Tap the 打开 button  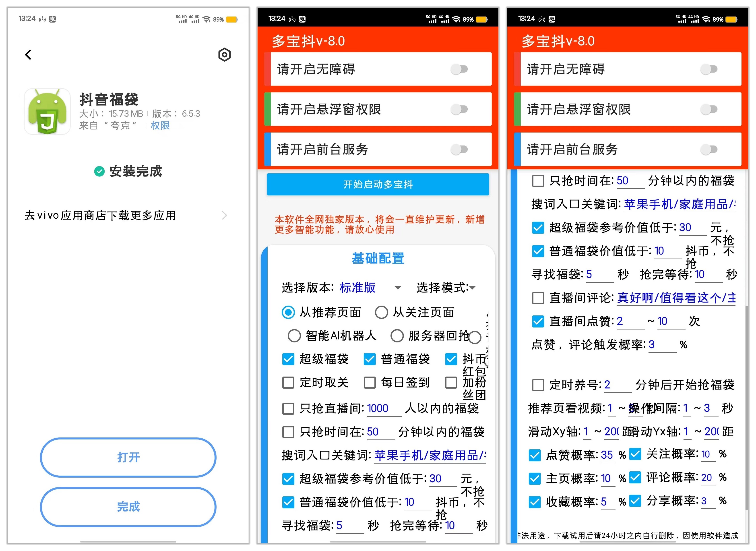click(128, 457)
